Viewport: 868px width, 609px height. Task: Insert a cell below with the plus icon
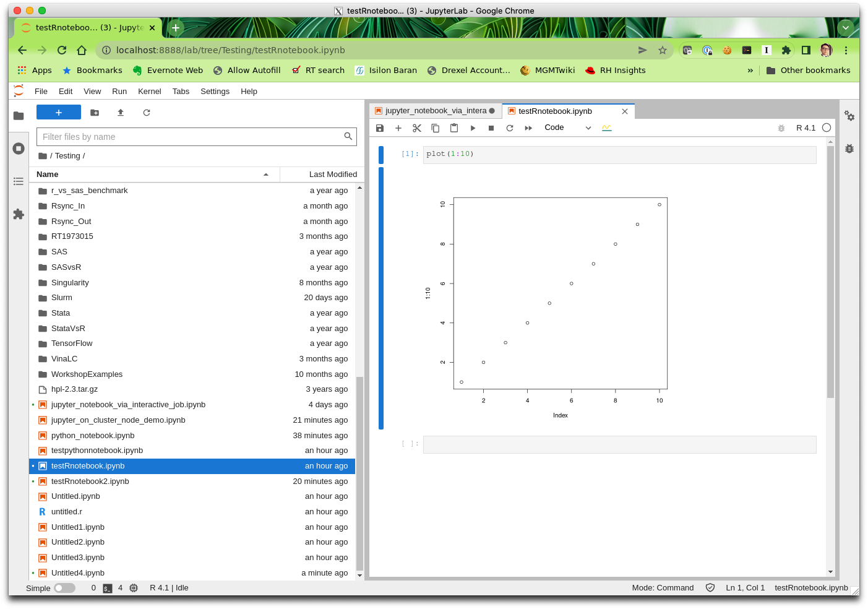(x=398, y=128)
